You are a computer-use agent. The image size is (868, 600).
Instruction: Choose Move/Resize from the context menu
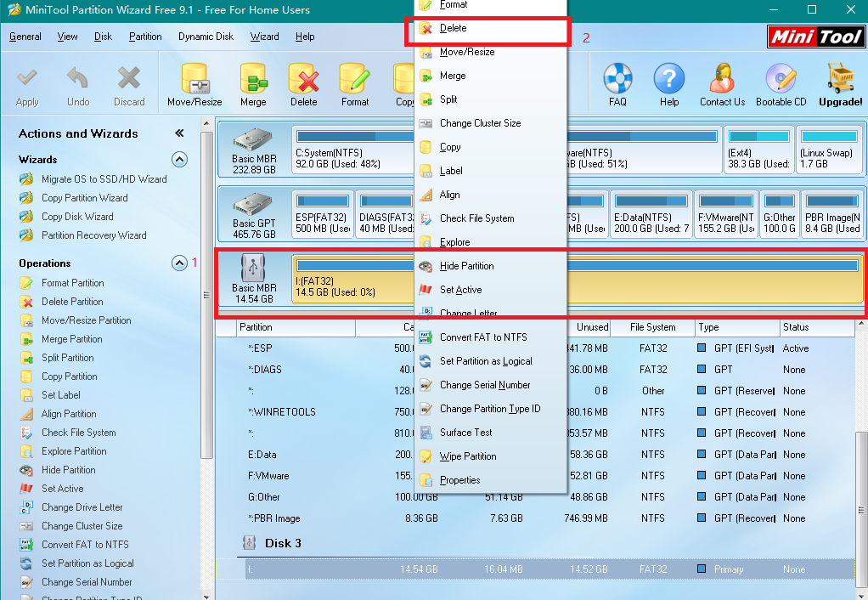click(490, 52)
